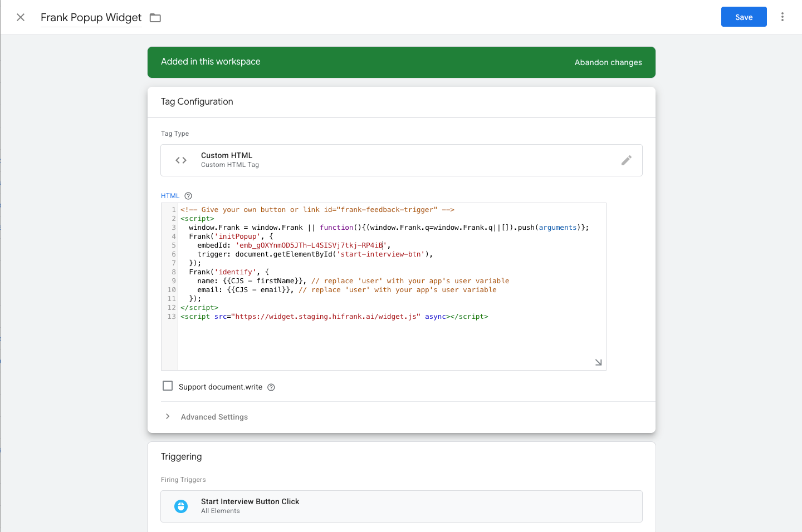Click Tag Type label
This screenshot has height=532, width=802.
point(175,134)
